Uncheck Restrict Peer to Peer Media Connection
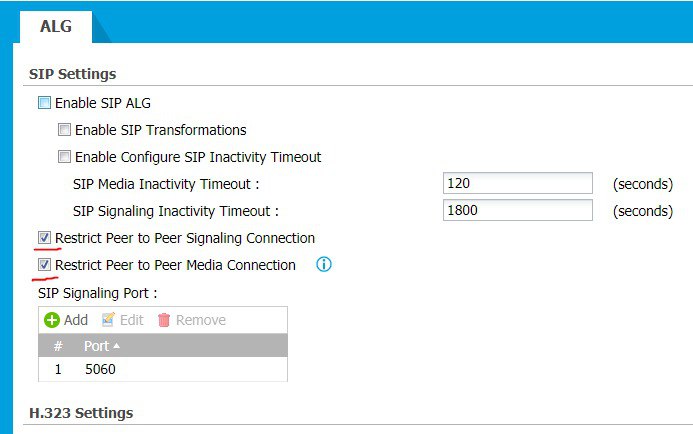Image resolution: width=693 pixels, height=434 pixels. pyautogui.click(x=44, y=265)
